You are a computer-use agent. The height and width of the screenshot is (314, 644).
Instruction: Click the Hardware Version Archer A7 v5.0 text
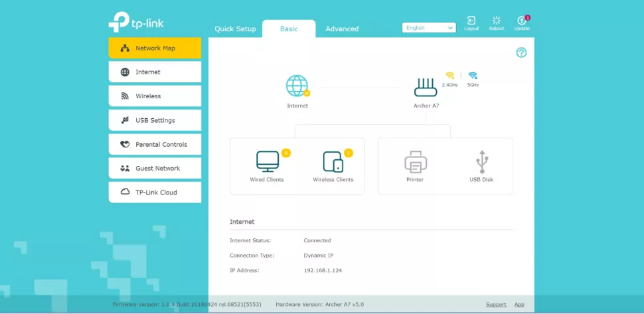(x=319, y=305)
